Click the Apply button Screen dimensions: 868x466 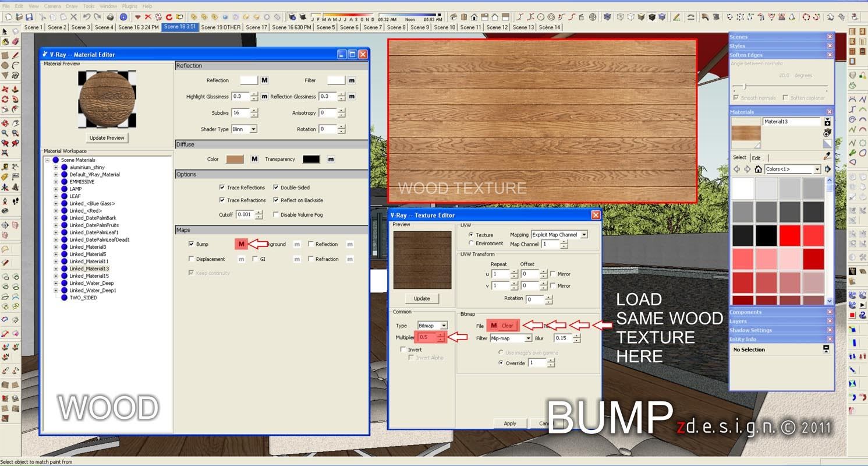510,423
